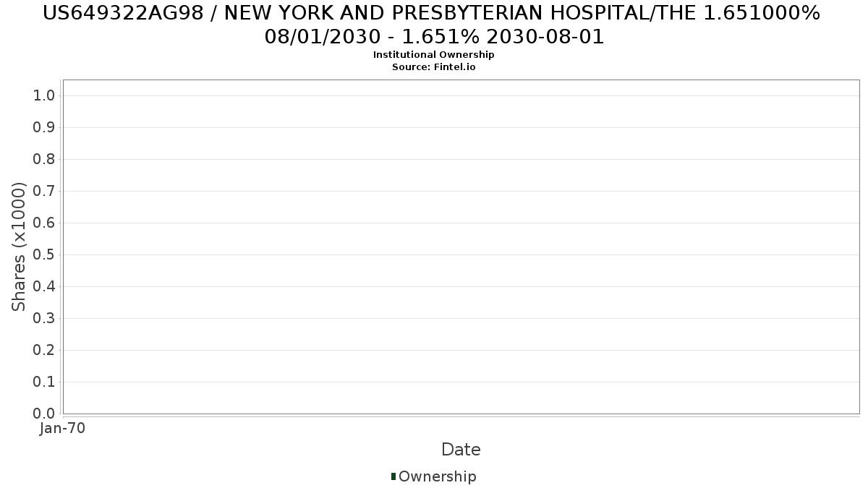Click the 0.4 y-axis tick label
The image size is (868, 488).
click(44, 286)
